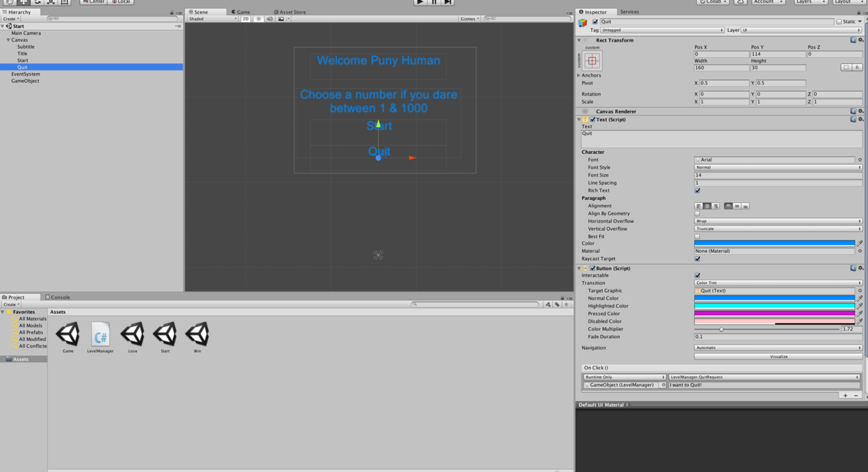868x472 pixels.
Task: Select the Rotate tool
Action: pos(36,3)
